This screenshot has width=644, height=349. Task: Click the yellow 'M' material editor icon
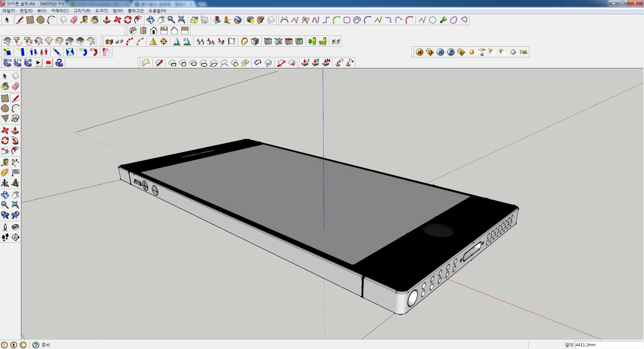(x=420, y=52)
